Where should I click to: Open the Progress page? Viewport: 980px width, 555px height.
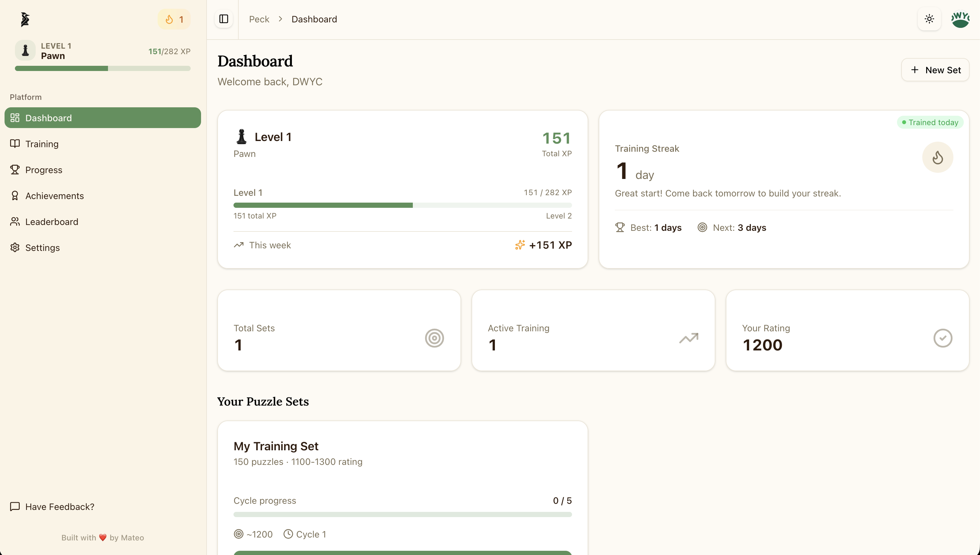[x=43, y=170]
